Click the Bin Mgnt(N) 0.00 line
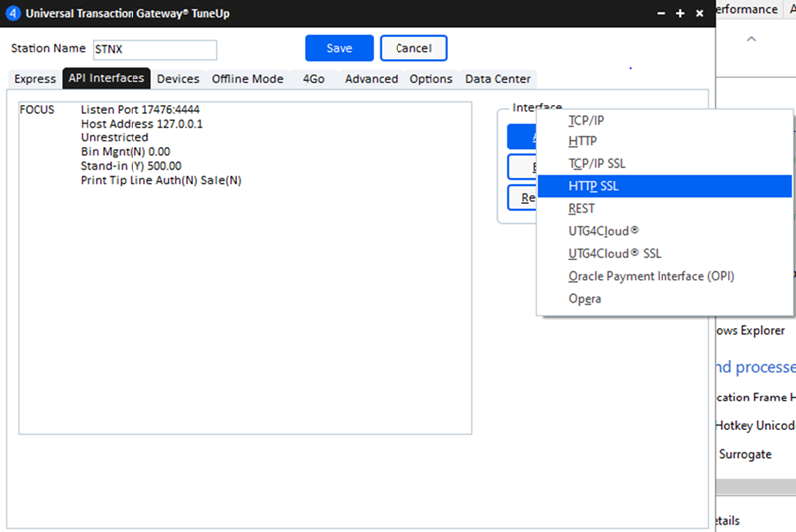The image size is (796, 532). pyautogui.click(x=126, y=151)
